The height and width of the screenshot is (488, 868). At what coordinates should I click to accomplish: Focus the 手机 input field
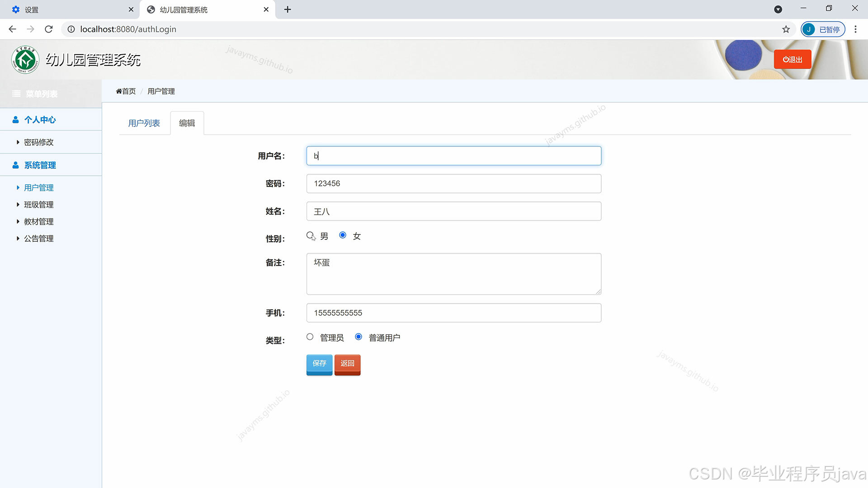pos(454,313)
